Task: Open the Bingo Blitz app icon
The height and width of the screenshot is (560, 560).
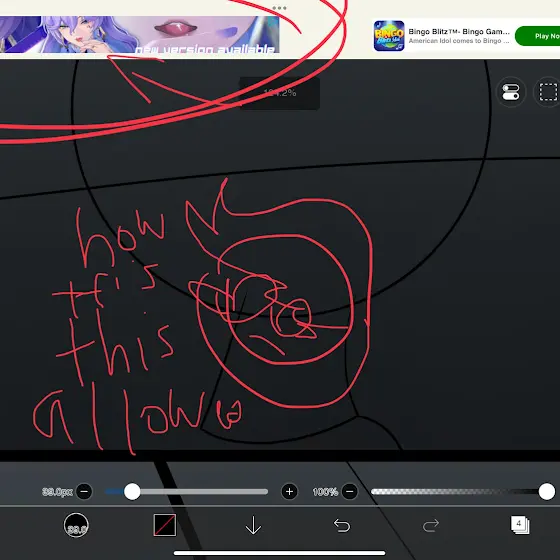Action: point(389,36)
